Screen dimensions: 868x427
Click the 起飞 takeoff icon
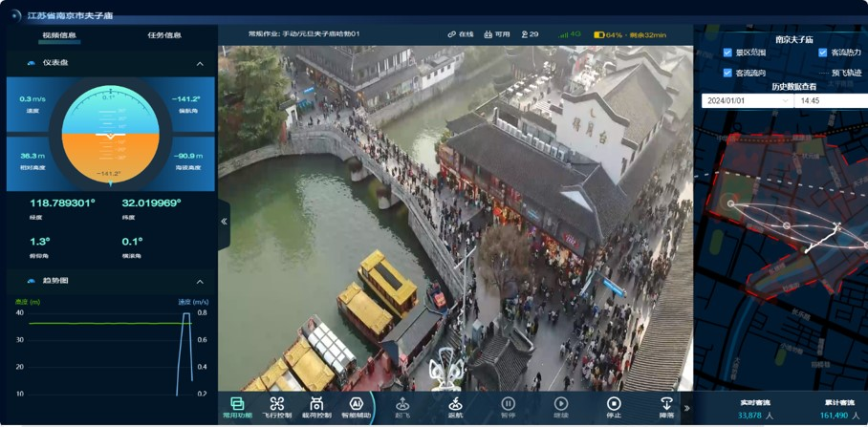point(402,404)
